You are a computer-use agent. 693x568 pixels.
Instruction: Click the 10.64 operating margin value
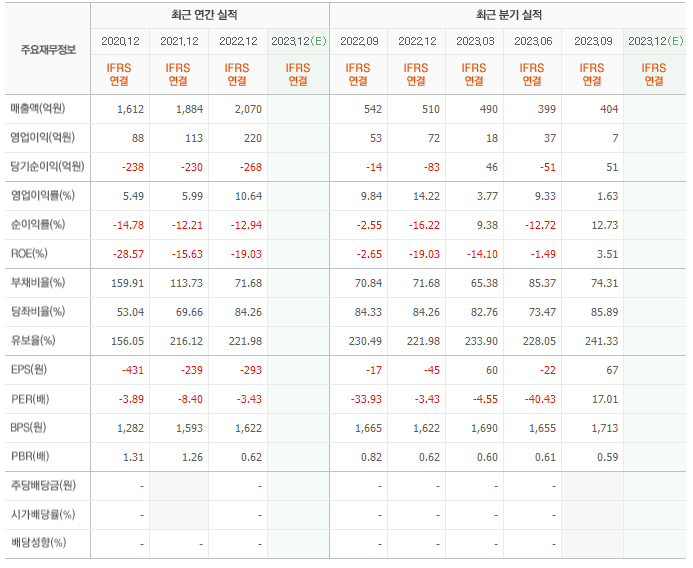click(248, 196)
